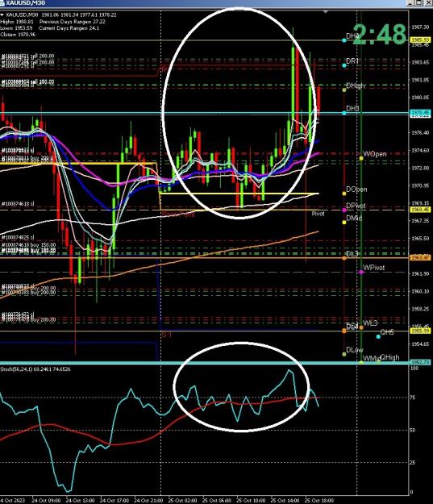The image size is (433, 504).
Task: Click the magenta WPivot marker dot
Action: 361,273
